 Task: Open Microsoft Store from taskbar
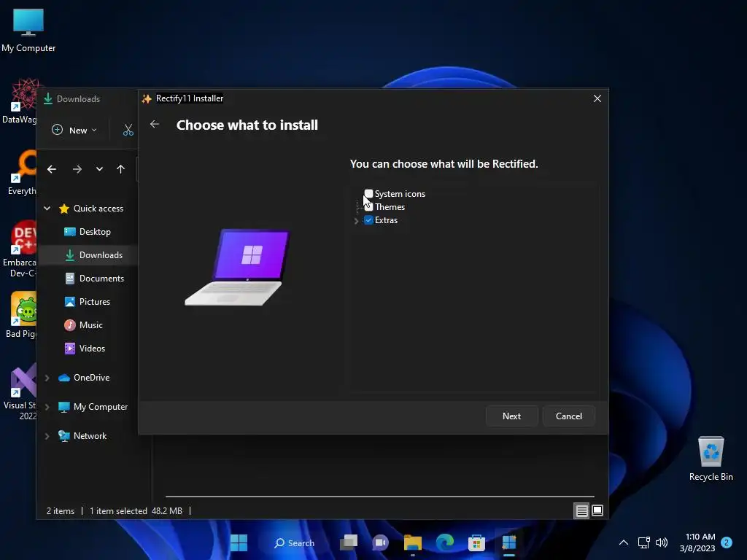(x=476, y=542)
